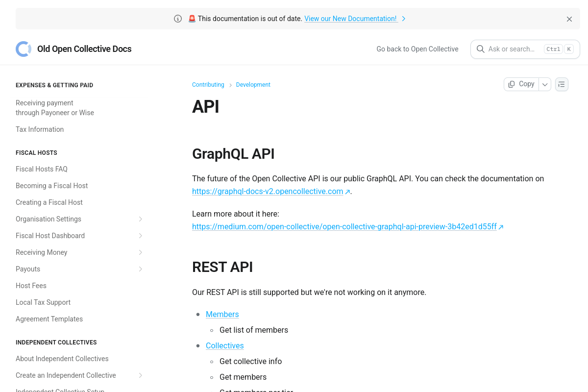The image size is (588, 392).
Task: Expand Create an Independent Collective section
Action: pos(141,375)
